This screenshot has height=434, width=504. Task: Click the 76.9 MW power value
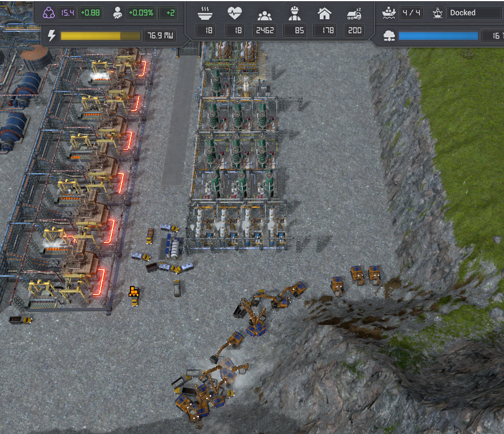click(159, 36)
